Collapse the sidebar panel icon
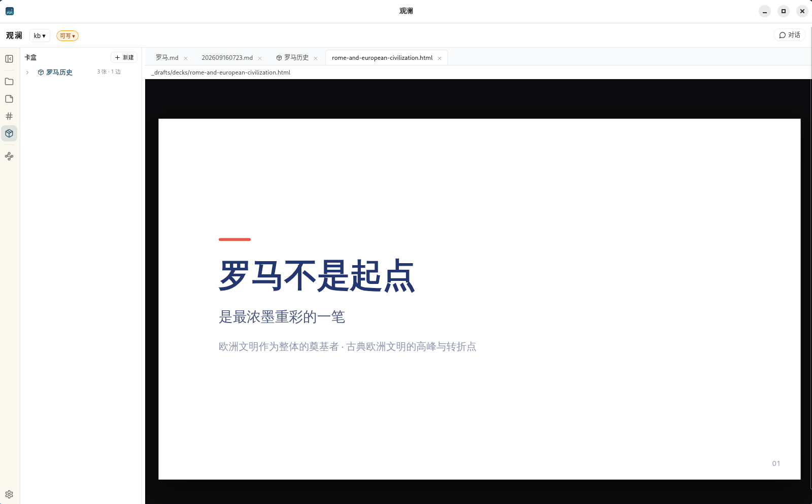Image resolution: width=812 pixels, height=504 pixels. 9,59
